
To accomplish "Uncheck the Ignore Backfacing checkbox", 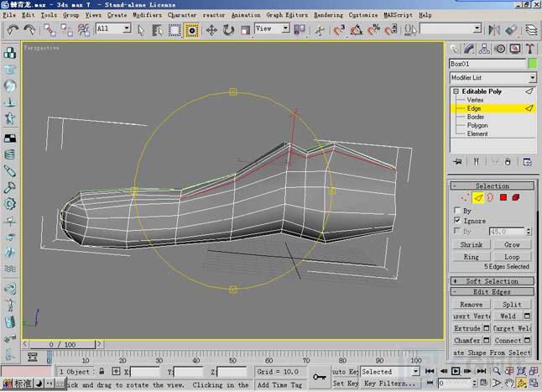I will [457, 220].
